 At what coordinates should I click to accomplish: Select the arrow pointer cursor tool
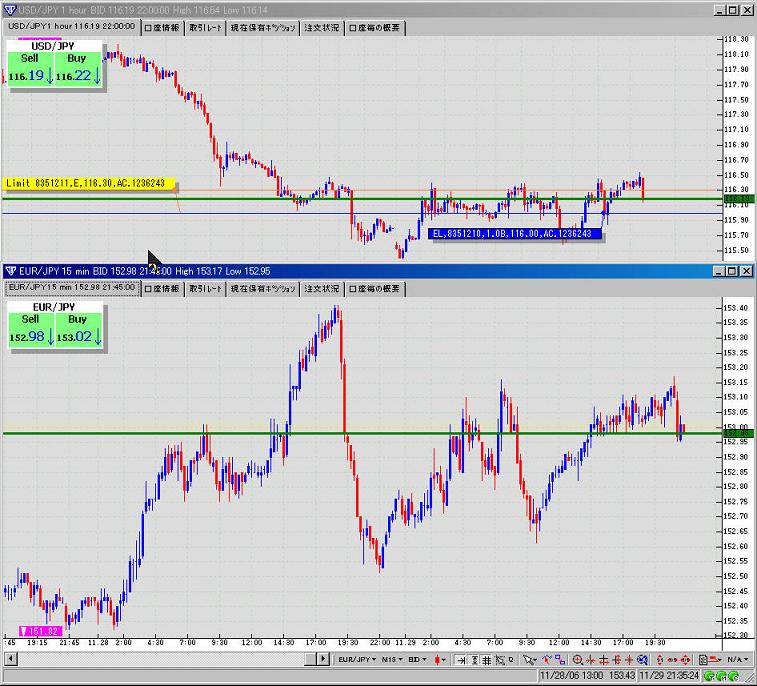point(529,660)
